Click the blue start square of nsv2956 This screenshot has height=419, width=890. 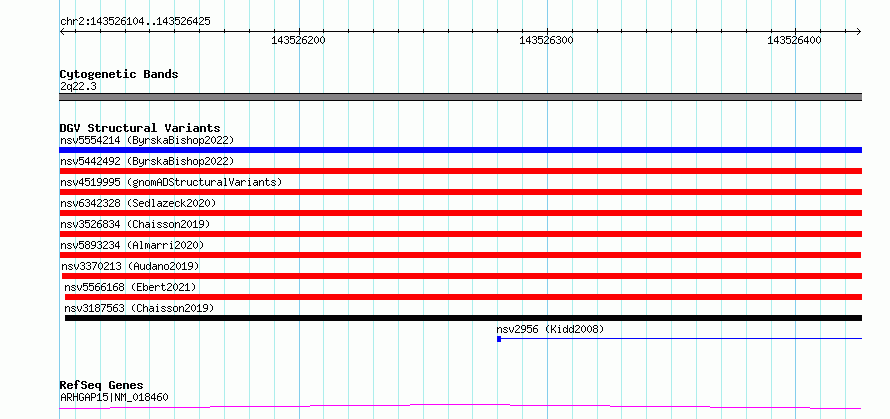click(x=499, y=339)
